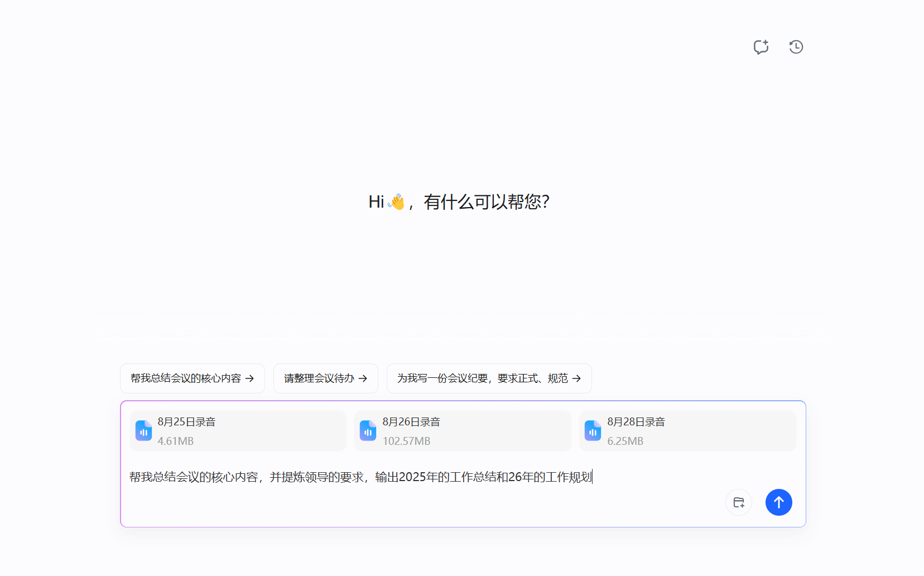Send the message with blue arrow button
924x576 pixels.
[x=778, y=502]
